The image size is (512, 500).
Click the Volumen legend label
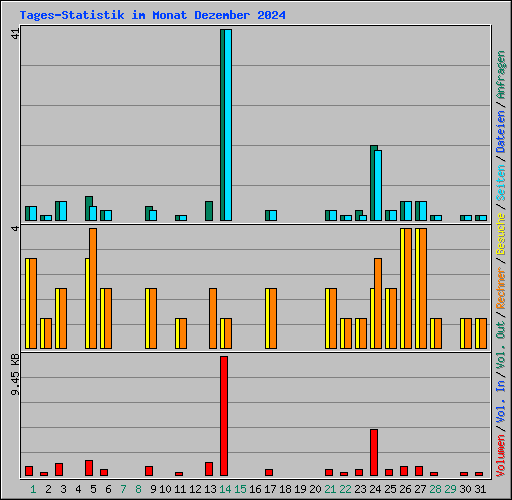pos(501,456)
